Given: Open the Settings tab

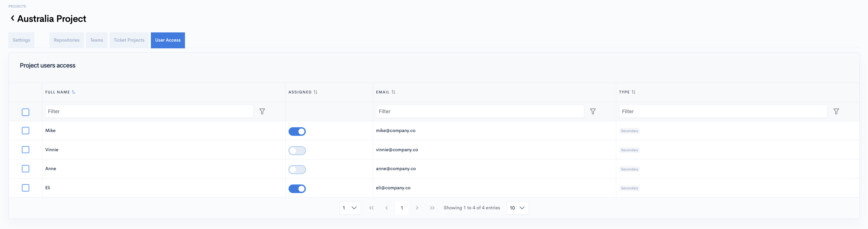Looking at the screenshot, I should click(x=21, y=40).
